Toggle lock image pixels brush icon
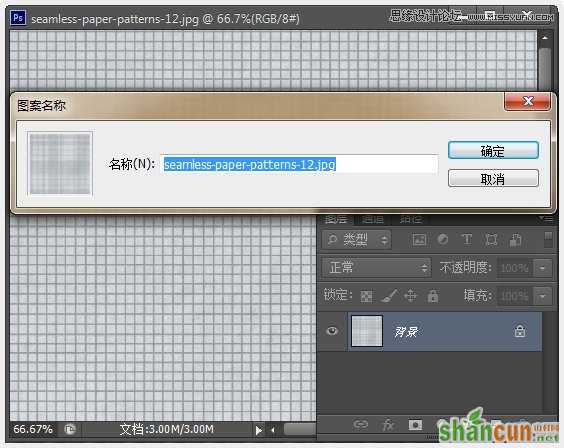 pyautogui.click(x=389, y=296)
